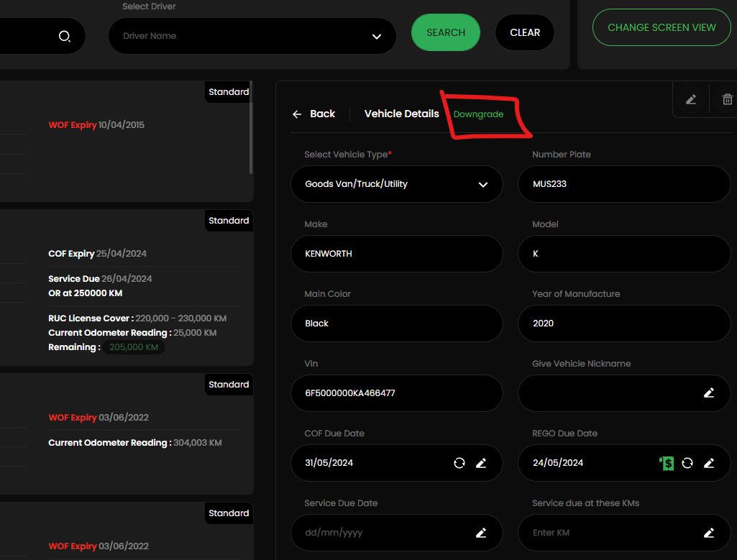The image size is (737, 560).
Task: Click the search magnifier icon
Action: coord(65,36)
